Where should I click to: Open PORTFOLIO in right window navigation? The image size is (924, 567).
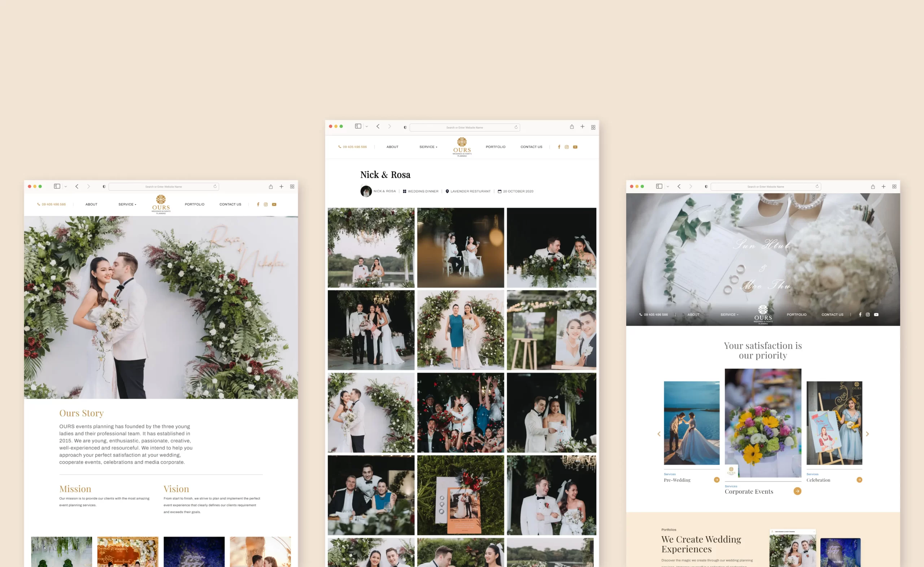point(797,315)
